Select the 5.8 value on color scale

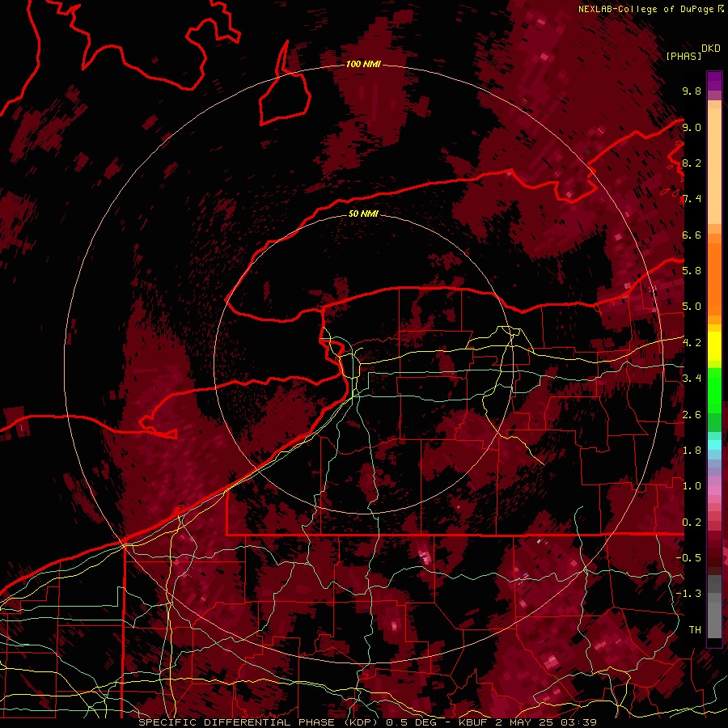point(692,271)
